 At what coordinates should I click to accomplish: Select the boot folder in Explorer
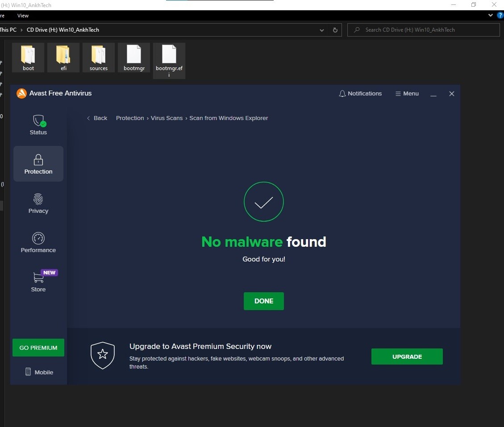(x=28, y=58)
